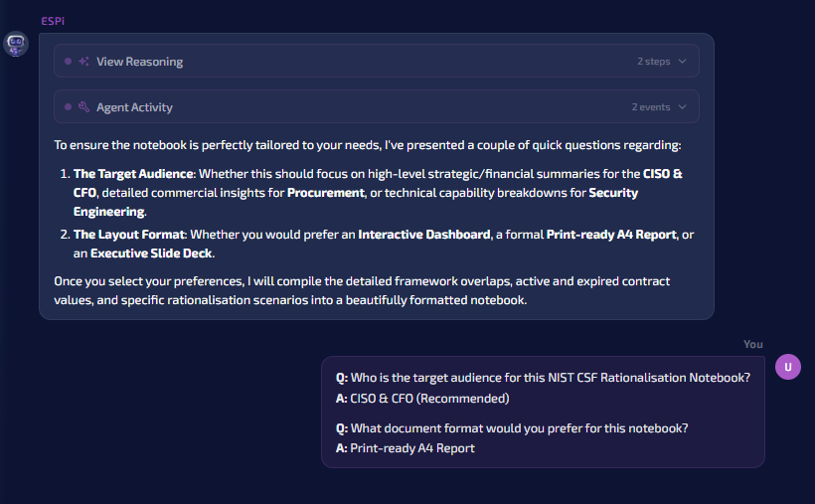Click answer 'CISO & CFO (Recommended)'

[x=429, y=399]
